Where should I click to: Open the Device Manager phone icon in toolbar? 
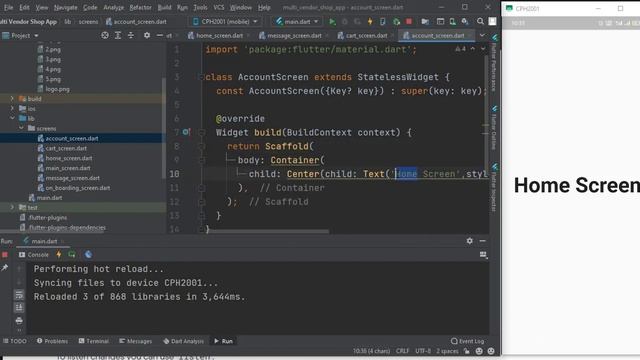453,22
